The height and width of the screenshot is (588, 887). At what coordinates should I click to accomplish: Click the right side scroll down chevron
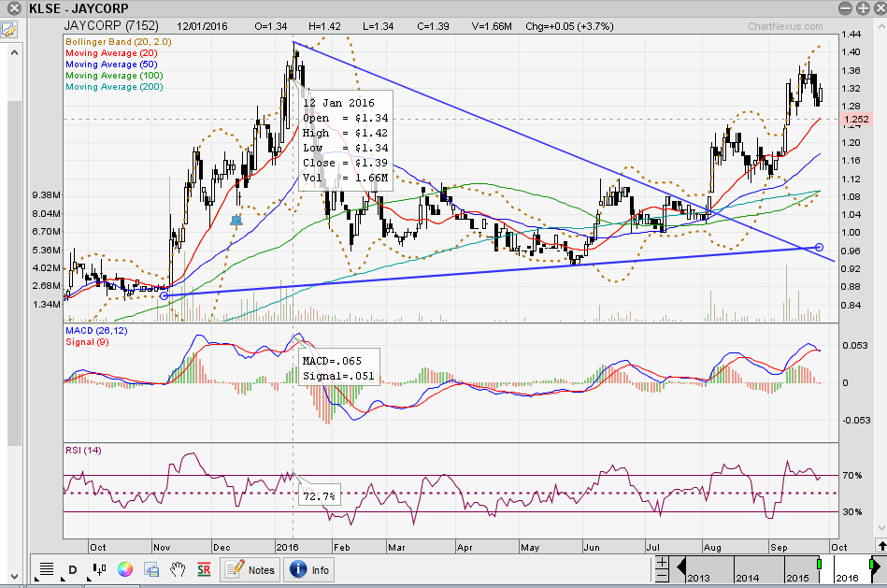pyautogui.click(x=881, y=528)
